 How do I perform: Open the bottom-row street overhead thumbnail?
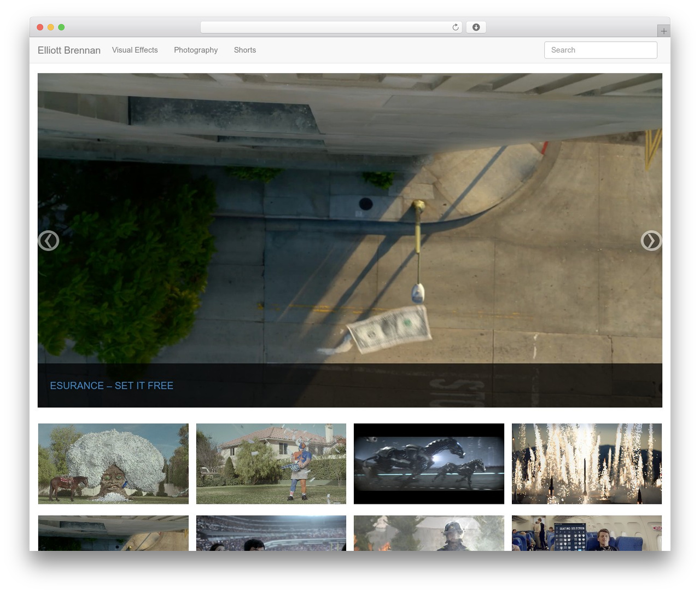pos(113,533)
